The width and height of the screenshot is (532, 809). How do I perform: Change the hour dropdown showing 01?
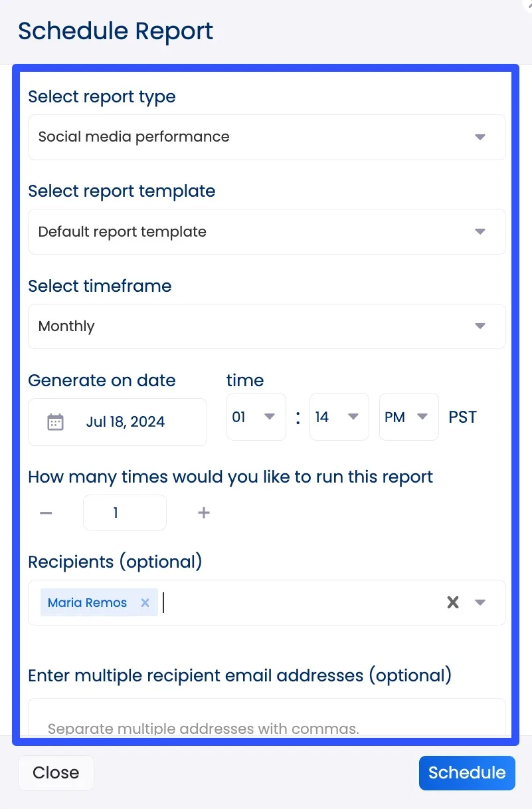tap(256, 417)
